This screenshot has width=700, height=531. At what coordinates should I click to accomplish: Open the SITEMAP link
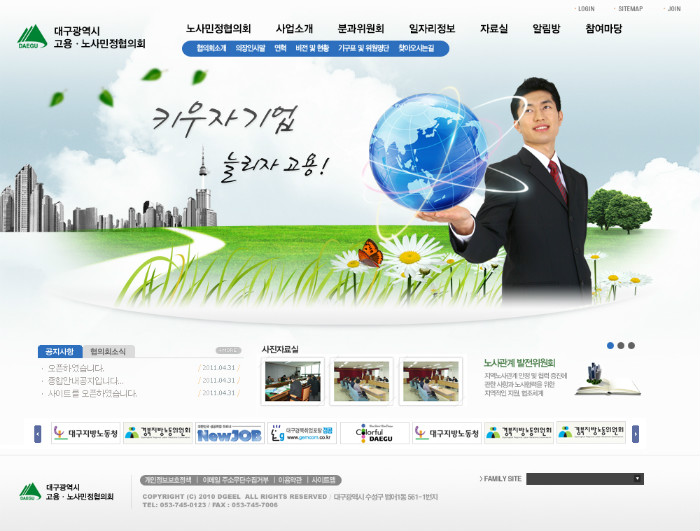pyautogui.click(x=630, y=8)
